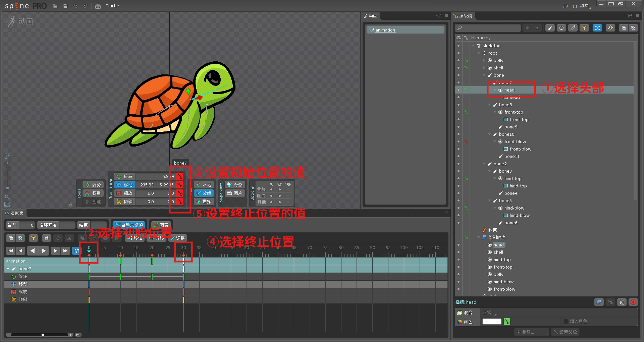Screen dimensions: 644x342
Task: Select Tree panel tab (层级树)
Action: pos(463,16)
